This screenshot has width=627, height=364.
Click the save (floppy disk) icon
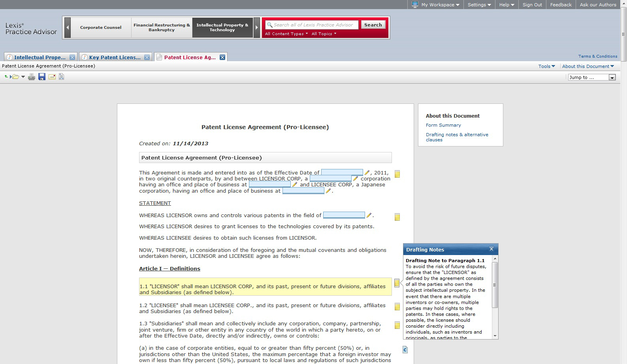click(42, 77)
